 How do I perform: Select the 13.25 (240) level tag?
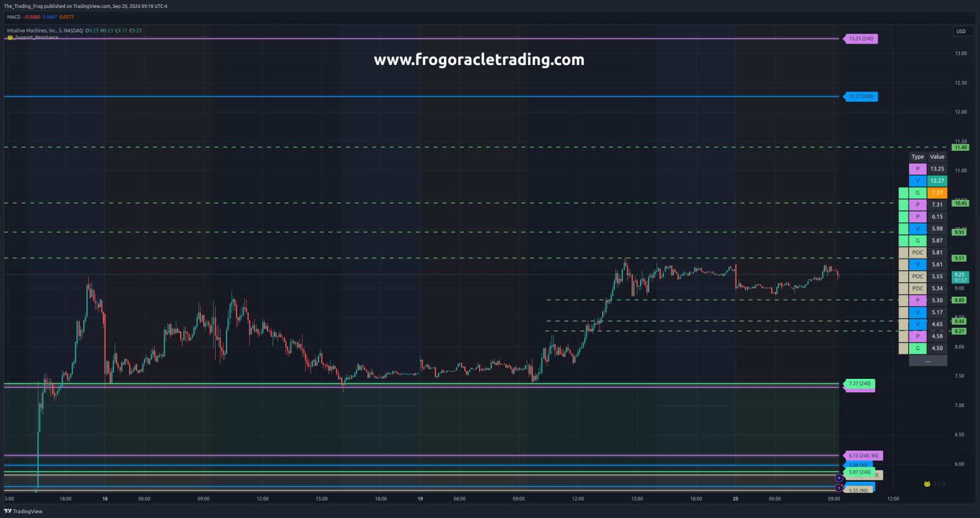click(861, 39)
